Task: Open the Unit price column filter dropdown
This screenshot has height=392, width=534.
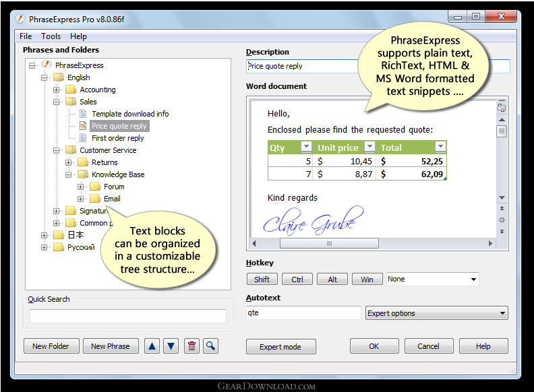Action: point(369,147)
